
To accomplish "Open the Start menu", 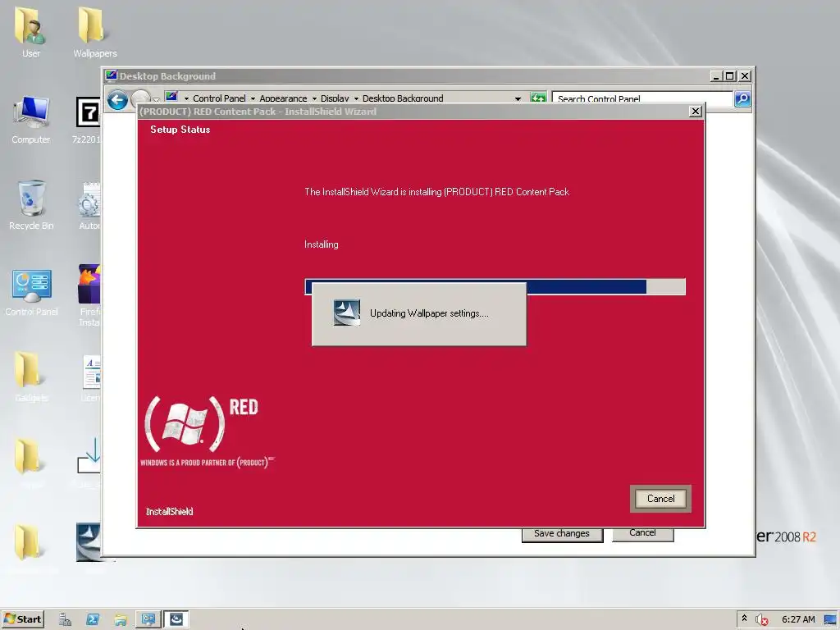I will [x=22, y=620].
